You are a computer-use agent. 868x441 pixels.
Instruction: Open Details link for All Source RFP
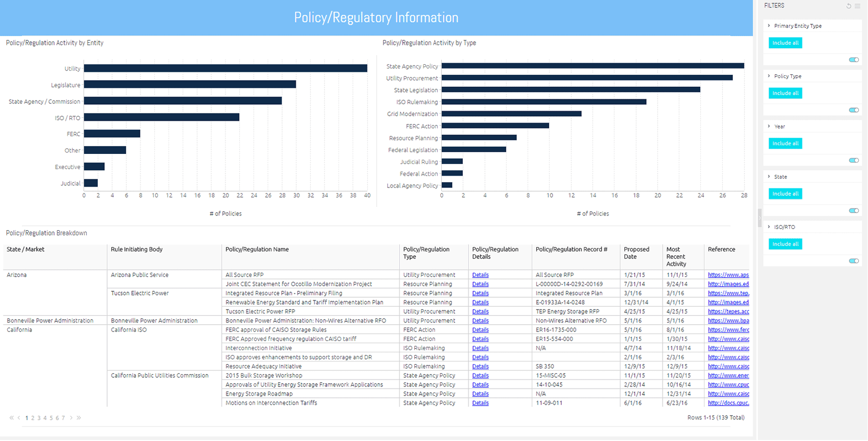point(480,275)
